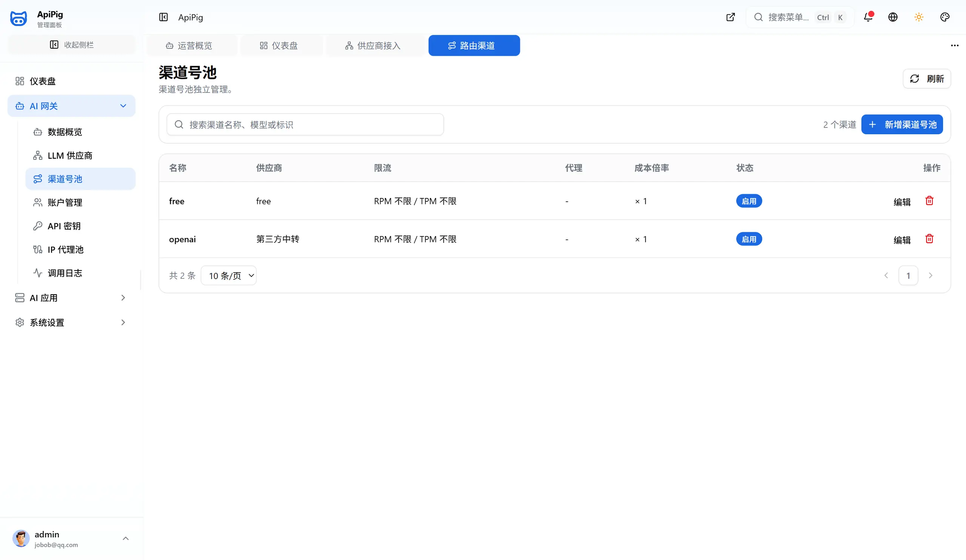Viewport: 966px width, 560px height.
Task: Click the open-in-new-window icon
Action: (x=731, y=17)
